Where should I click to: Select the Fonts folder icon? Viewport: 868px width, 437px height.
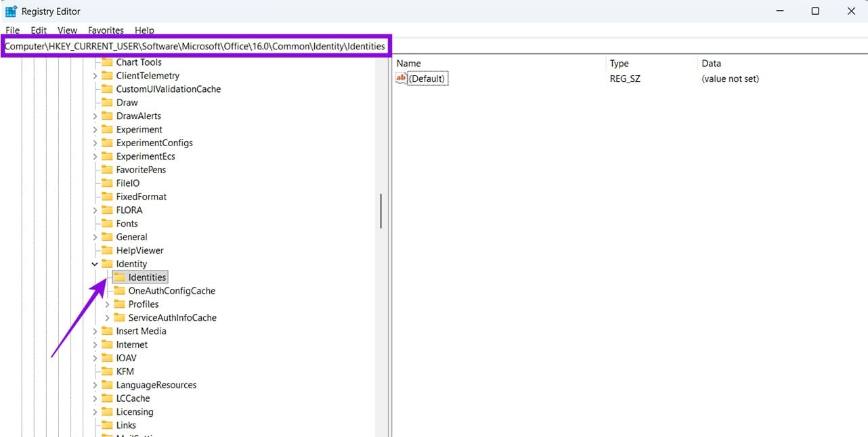point(107,223)
